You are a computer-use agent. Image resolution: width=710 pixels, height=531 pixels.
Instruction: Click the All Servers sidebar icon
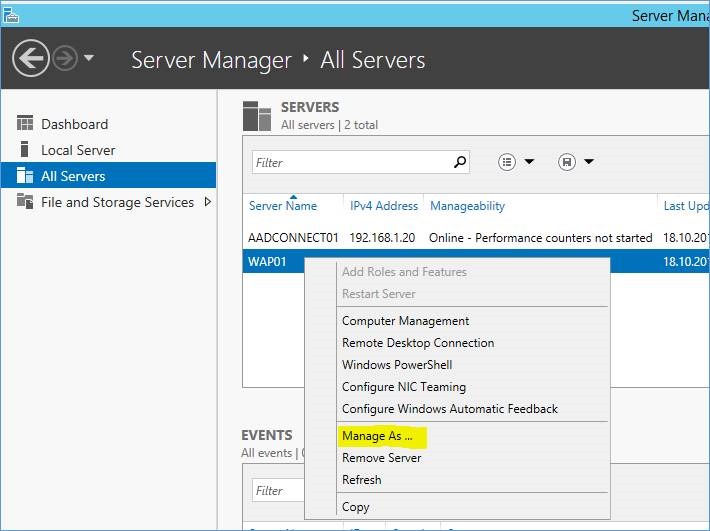(x=25, y=175)
